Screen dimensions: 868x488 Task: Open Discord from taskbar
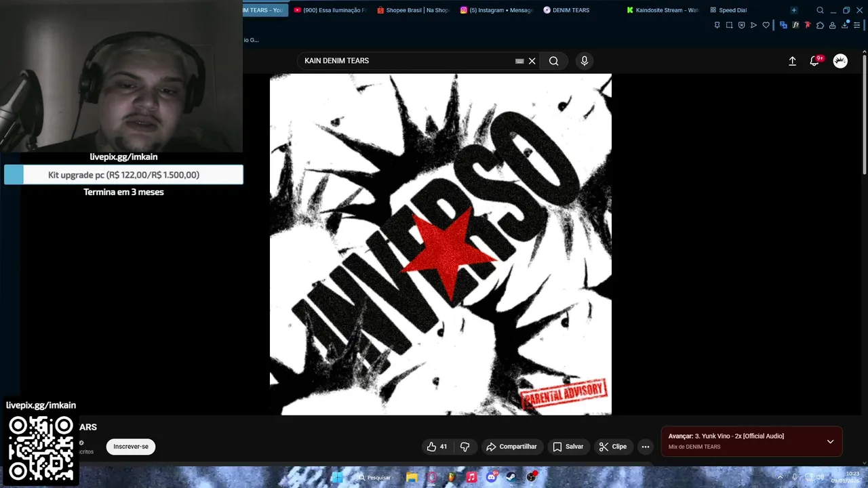coord(492,477)
